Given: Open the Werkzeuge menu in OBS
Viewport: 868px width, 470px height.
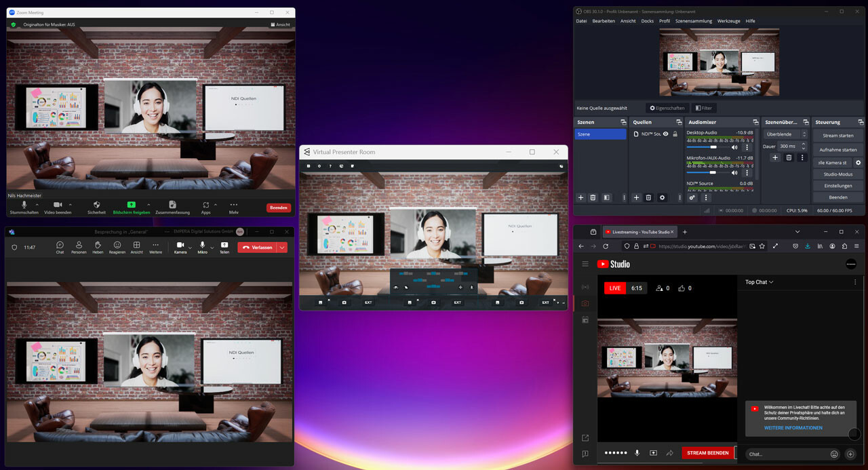Looking at the screenshot, I should pos(728,21).
